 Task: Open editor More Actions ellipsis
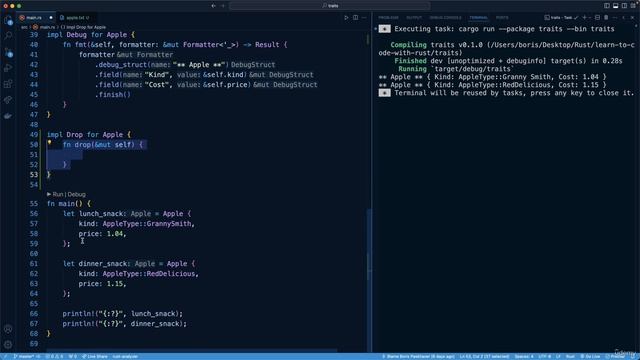(x=364, y=18)
